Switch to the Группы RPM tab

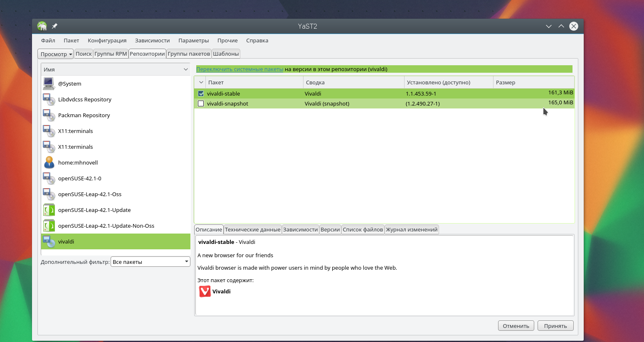(x=110, y=54)
